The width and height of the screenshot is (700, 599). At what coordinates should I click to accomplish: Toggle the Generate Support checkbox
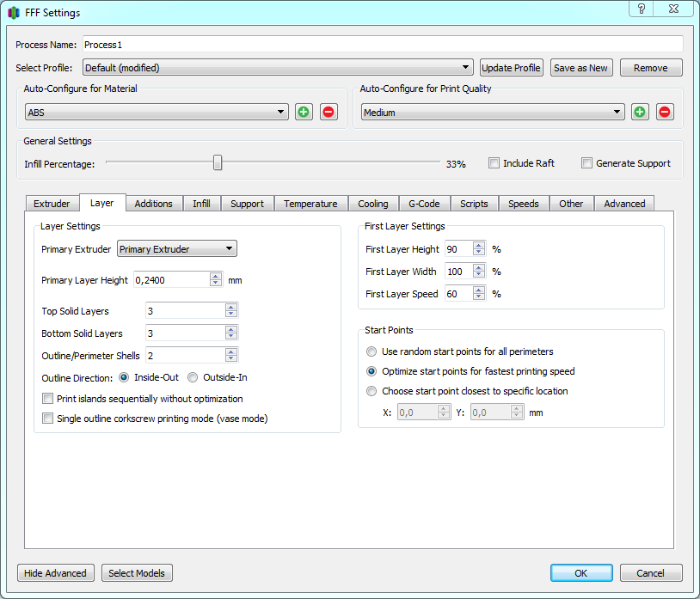point(587,163)
